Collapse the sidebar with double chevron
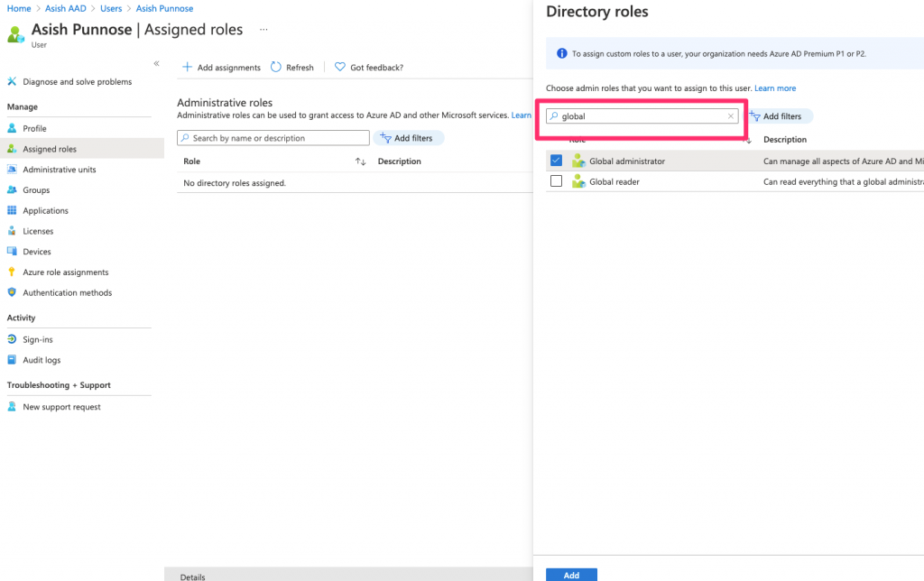The image size is (924, 581). [156, 63]
